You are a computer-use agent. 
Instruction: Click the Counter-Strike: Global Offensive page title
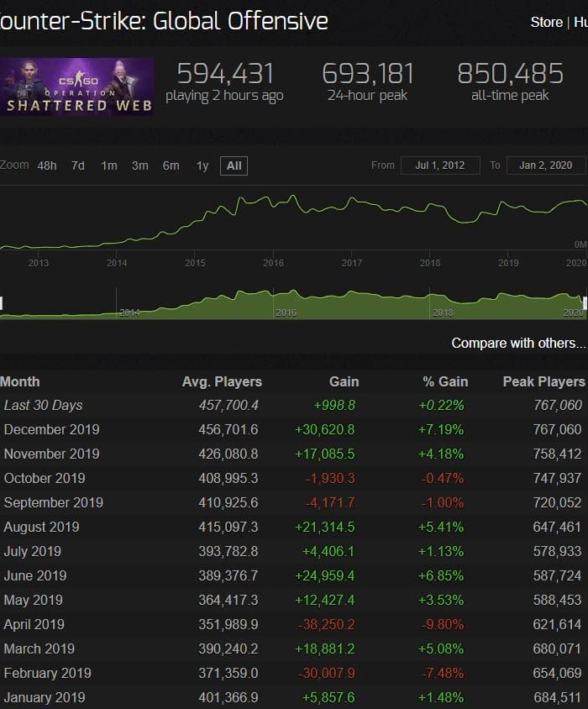(x=164, y=21)
